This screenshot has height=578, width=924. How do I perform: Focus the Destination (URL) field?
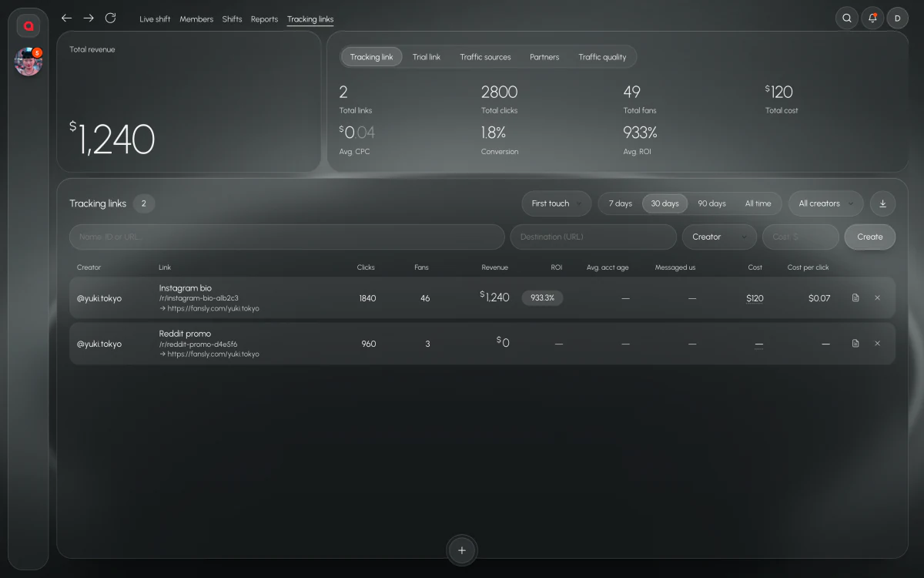(x=593, y=237)
